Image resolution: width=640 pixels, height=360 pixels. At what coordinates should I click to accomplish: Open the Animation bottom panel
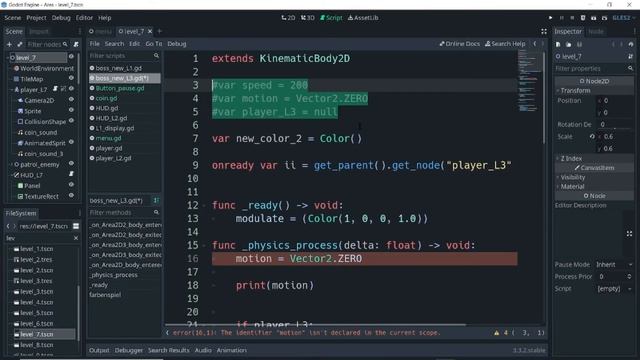231,350
